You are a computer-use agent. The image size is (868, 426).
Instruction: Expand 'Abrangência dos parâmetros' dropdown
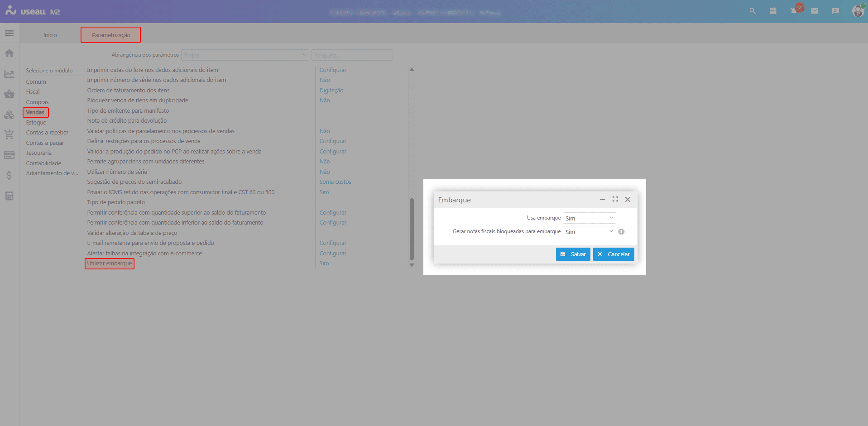point(245,55)
